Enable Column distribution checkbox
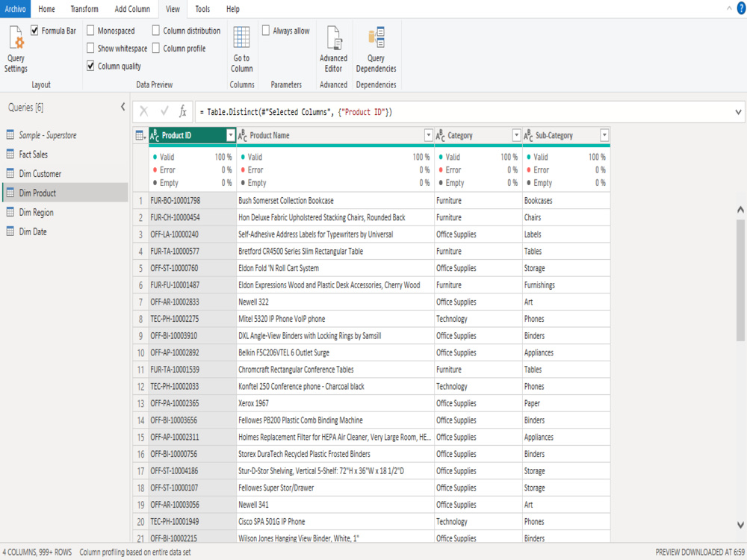 [x=156, y=31]
